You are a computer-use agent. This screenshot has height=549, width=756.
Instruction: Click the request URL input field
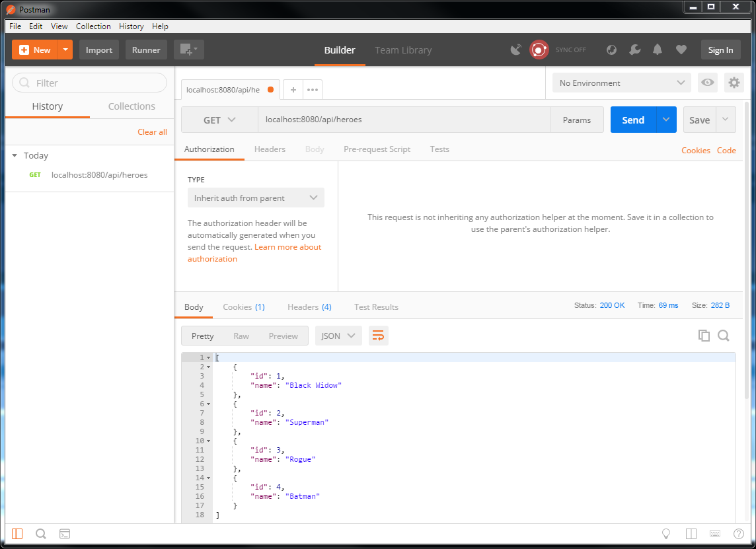[404, 120]
